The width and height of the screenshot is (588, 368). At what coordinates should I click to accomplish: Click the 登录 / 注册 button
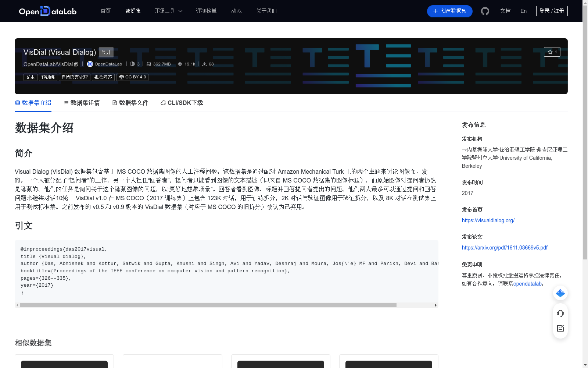point(552,11)
